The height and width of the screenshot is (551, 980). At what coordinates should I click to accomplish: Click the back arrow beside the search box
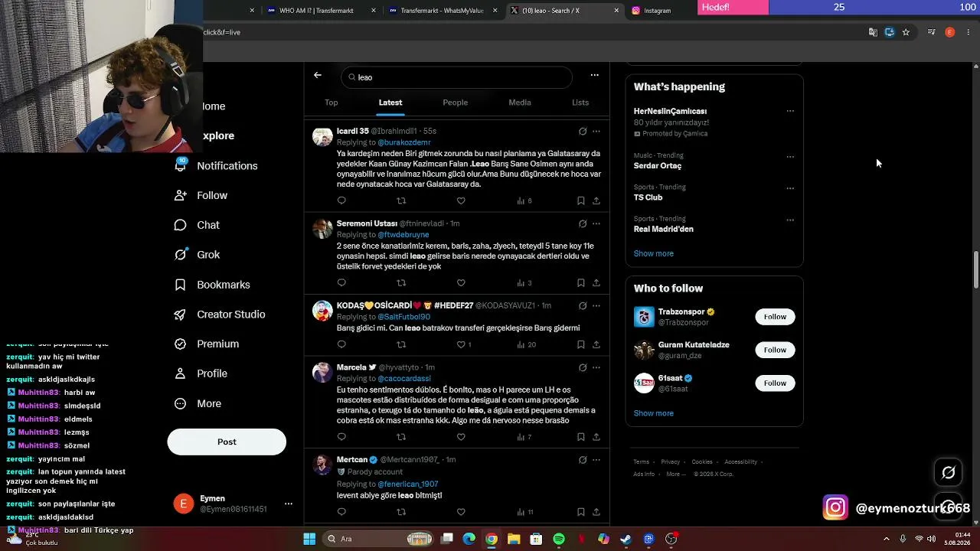pyautogui.click(x=318, y=76)
